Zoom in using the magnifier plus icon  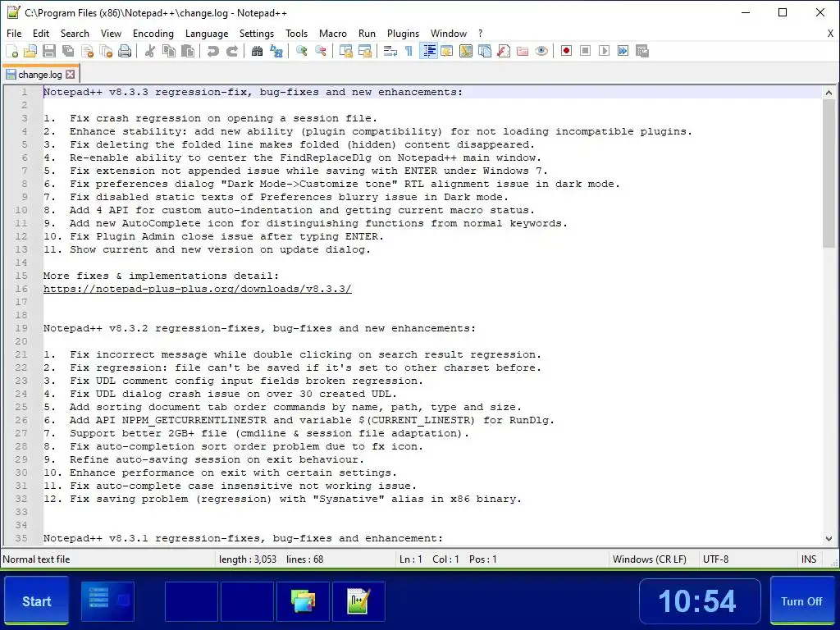click(x=302, y=51)
